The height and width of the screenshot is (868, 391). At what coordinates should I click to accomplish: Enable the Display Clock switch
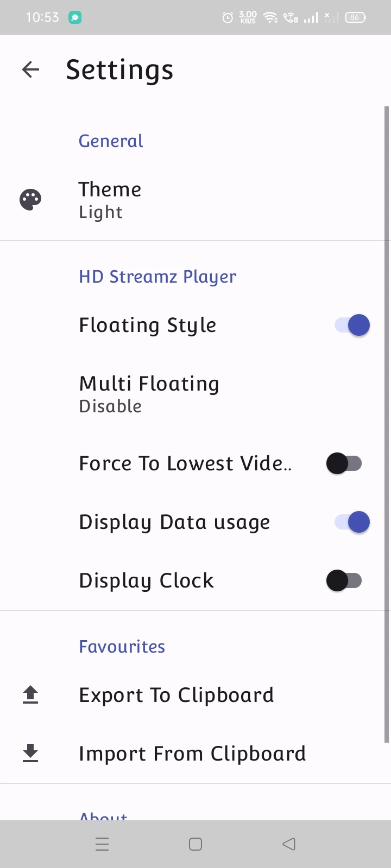pos(344,580)
